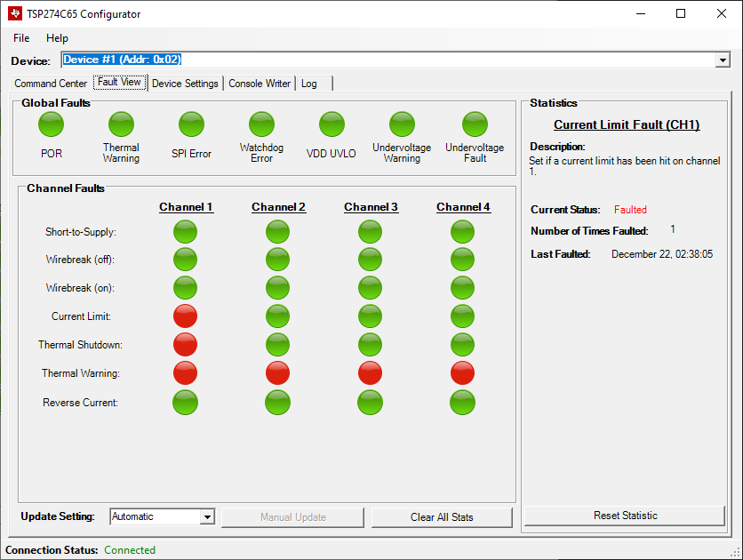The width and height of the screenshot is (743, 560).
Task: Open the File menu
Action: pyautogui.click(x=20, y=38)
